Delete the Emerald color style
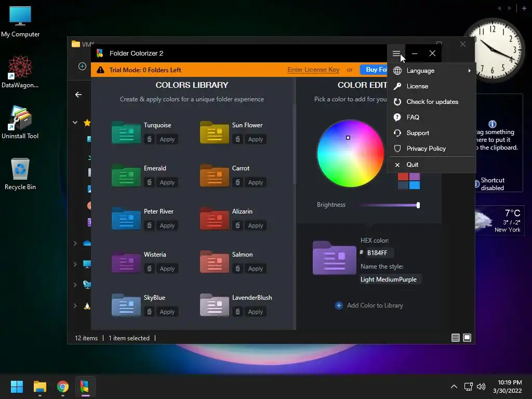This screenshot has width=532, height=399. [x=149, y=182]
